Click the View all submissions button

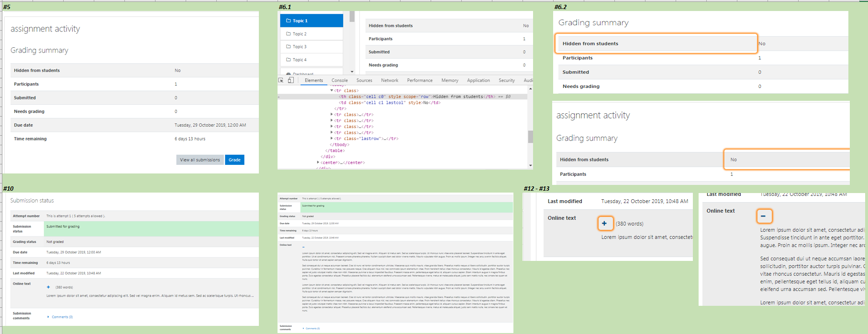[x=200, y=160]
